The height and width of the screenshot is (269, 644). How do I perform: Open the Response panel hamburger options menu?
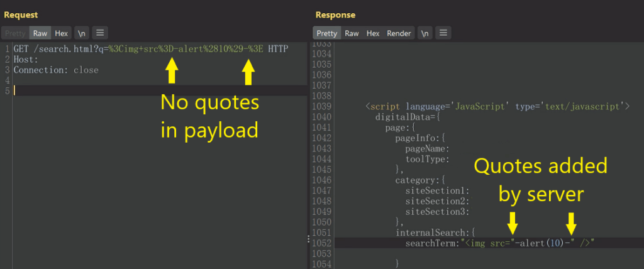(x=443, y=33)
